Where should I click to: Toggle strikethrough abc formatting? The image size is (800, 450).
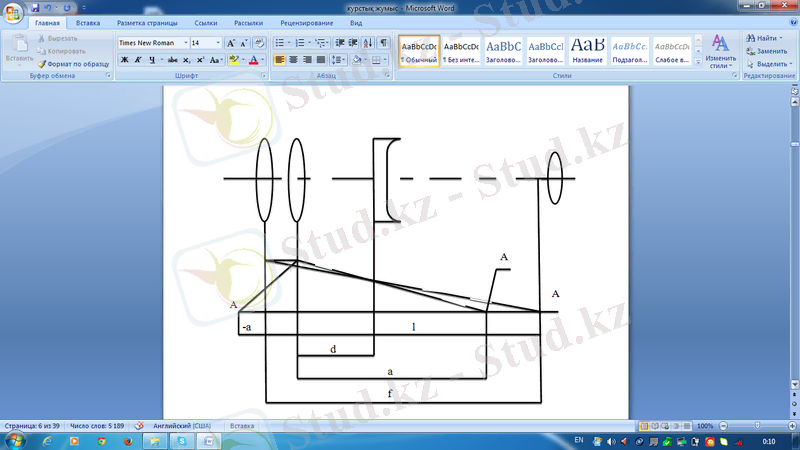coord(173,60)
